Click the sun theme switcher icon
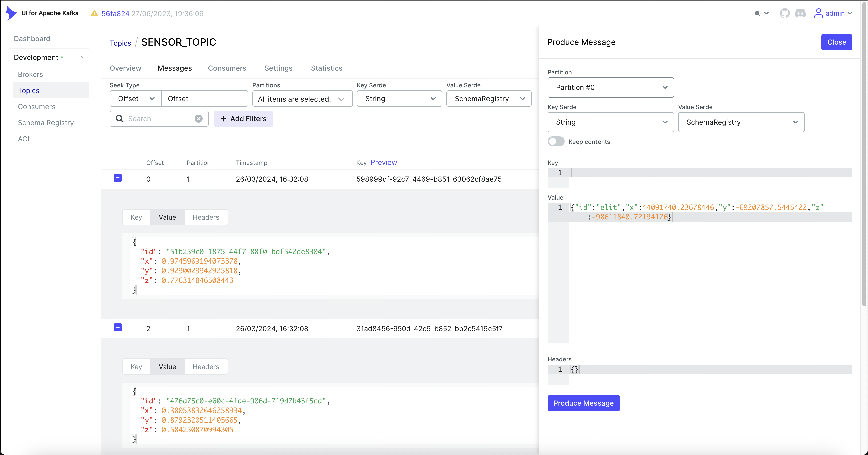The height and width of the screenshot is (455, 868). click(x=757, y=13)
